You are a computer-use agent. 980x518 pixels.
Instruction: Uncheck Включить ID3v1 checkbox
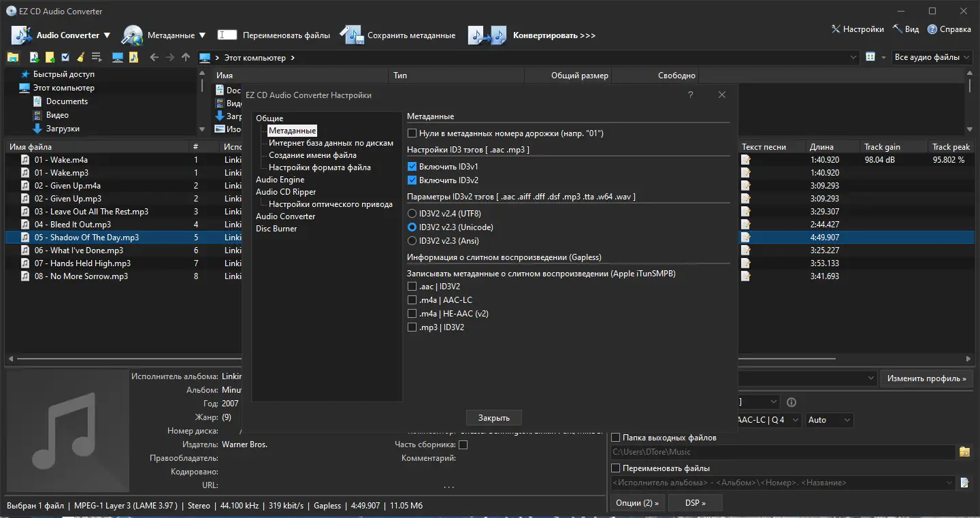[x=412, y=167]
